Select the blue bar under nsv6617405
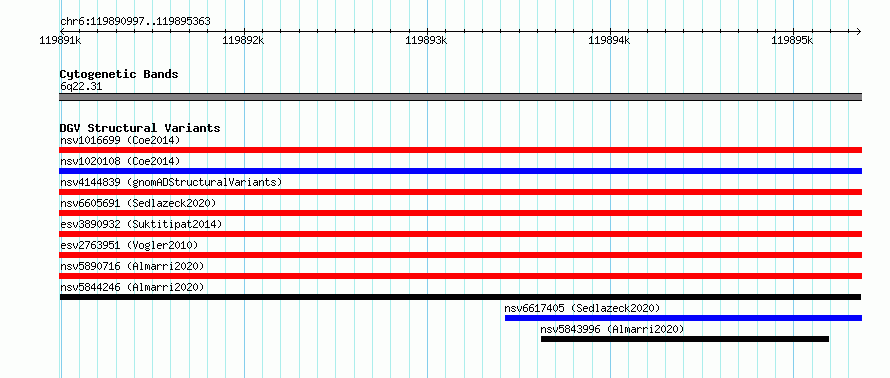Image resolution: width=890 pixels, height=378 pixels. [683, 318]
